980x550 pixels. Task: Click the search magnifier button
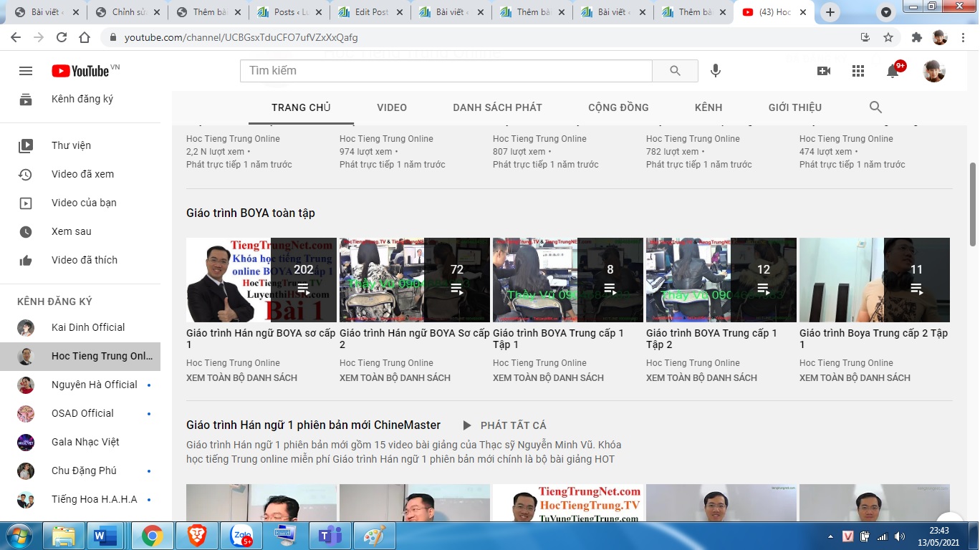coord(675,71)
